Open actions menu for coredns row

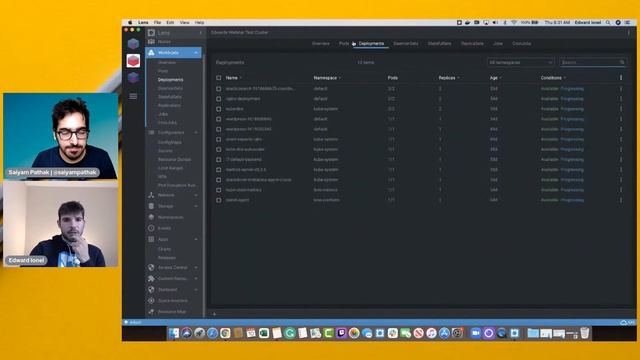point(621,109)
